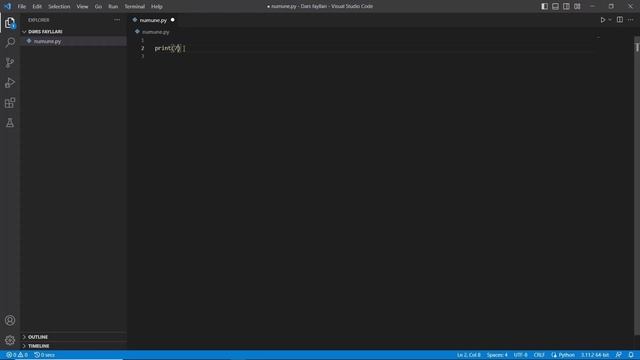Open the View menu
Viewport: 640px width, 360px height.
pyautogui.click(x=82, y=6)
